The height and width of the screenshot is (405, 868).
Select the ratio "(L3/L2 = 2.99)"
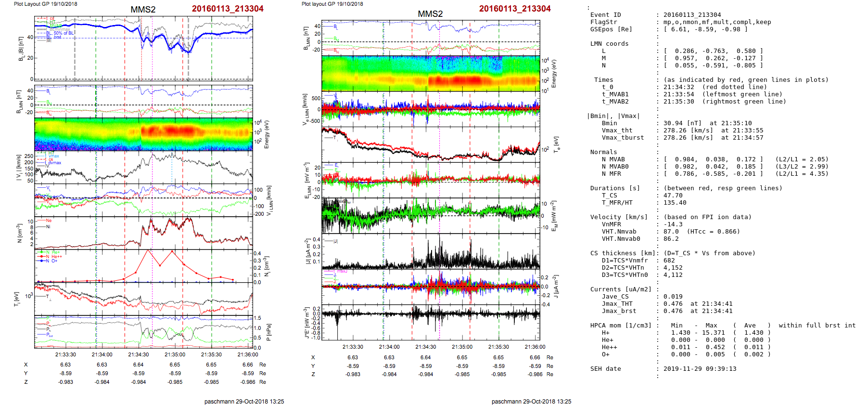point(802,167)
